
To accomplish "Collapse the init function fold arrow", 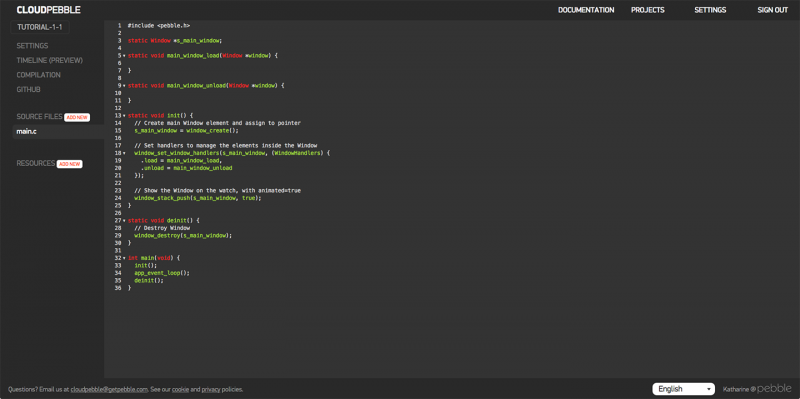I will coord(124,115).
